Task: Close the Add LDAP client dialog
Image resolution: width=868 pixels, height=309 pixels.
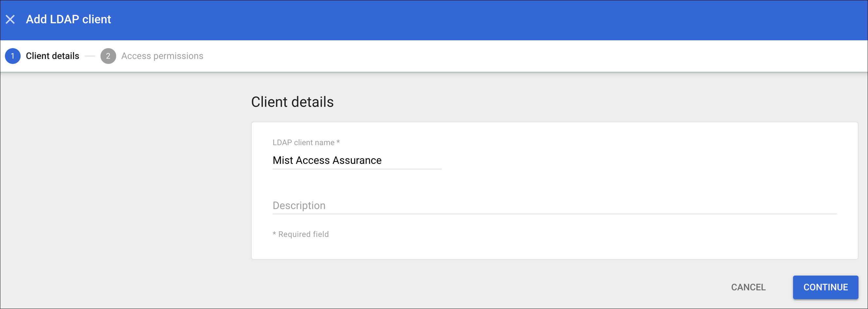Action: [x=10, y=20]
